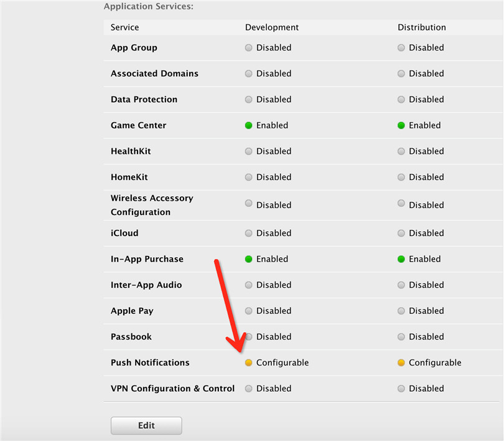Image resolution: width=504 pixels, height=441 pixels.
Task: Click In-App Purchase distribution green status dot
Action: 401,259
